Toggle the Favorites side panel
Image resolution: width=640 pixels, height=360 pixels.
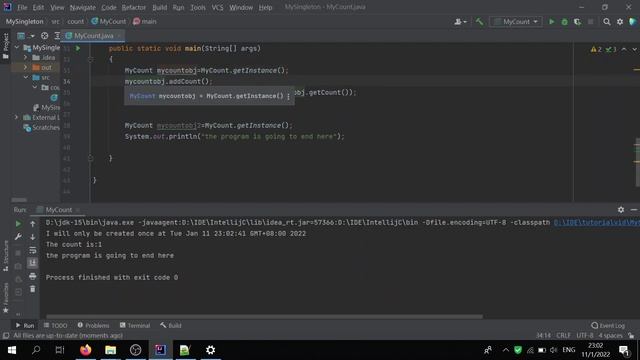pyautogui.click(x=5, y=298)
